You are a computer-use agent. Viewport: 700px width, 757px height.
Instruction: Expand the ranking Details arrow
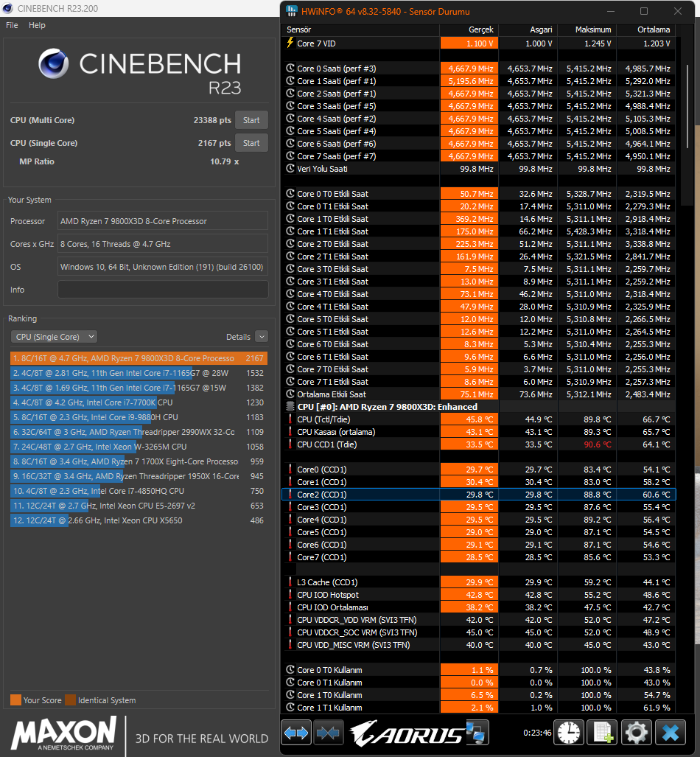261,337
